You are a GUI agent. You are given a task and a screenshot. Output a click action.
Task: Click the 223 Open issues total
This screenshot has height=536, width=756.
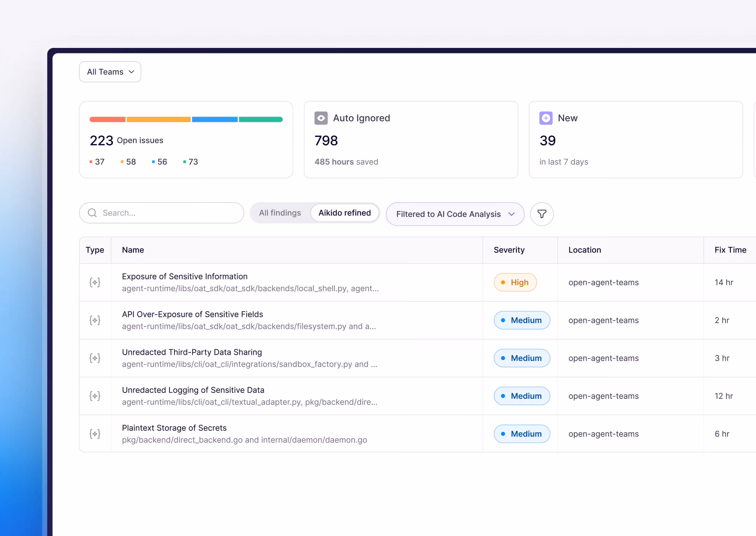tap(127, 141)
